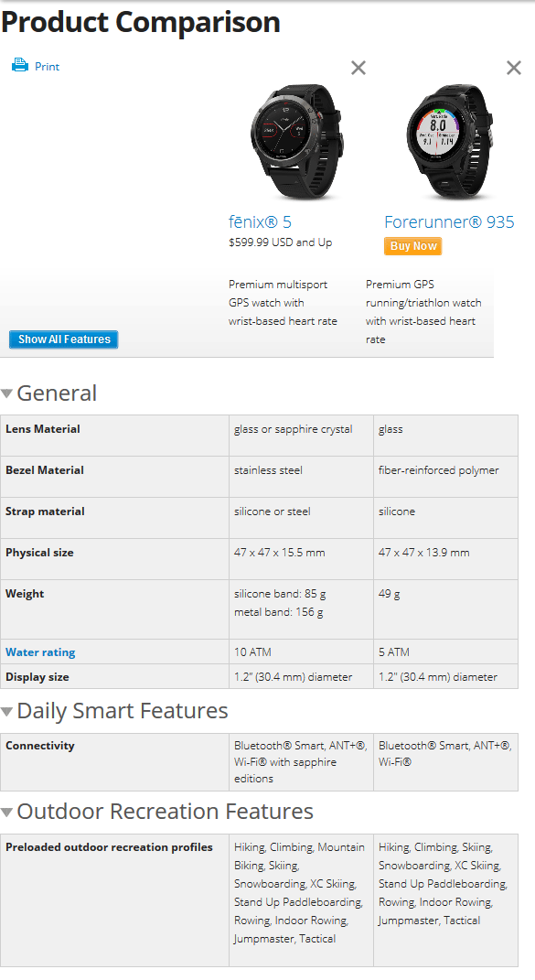The image size is (535, 980).
Task: Select the Product Comparison page title
Action: click(x=141, y=22)
